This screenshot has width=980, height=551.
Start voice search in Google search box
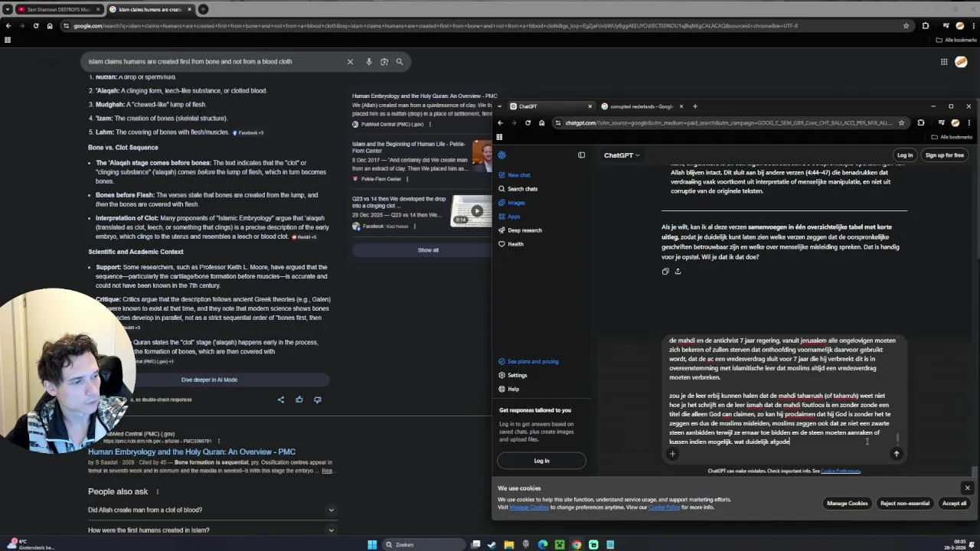click(x=369, y=61)
